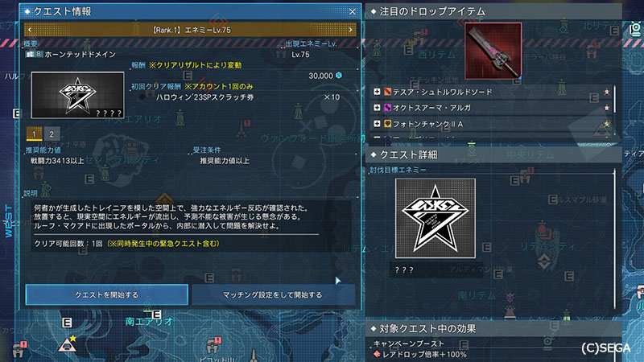
Task: Click the triangle star map marker at bottom left
Action: tap(68, 344)
